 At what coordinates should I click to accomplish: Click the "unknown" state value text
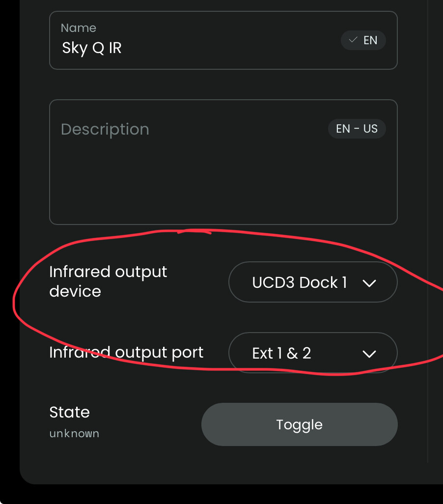coord(74,434)
